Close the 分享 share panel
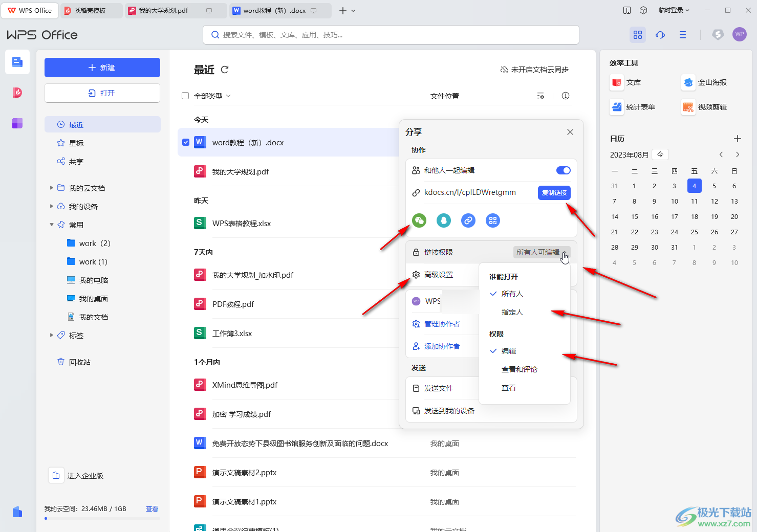Screen dimensions: 757x532 click(570, 132)
